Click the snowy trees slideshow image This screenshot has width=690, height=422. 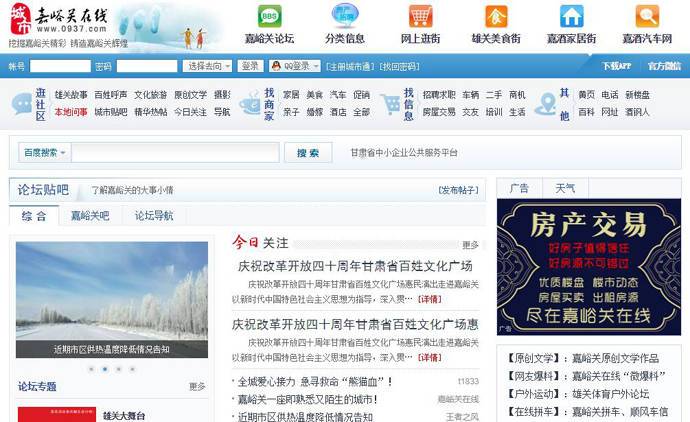tap(112, 293)
